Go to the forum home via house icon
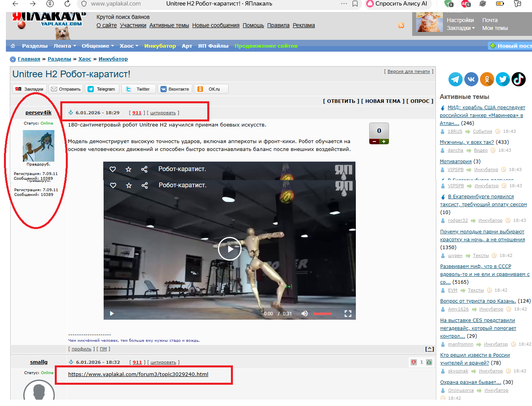The image size is (532, 406). 13,46
